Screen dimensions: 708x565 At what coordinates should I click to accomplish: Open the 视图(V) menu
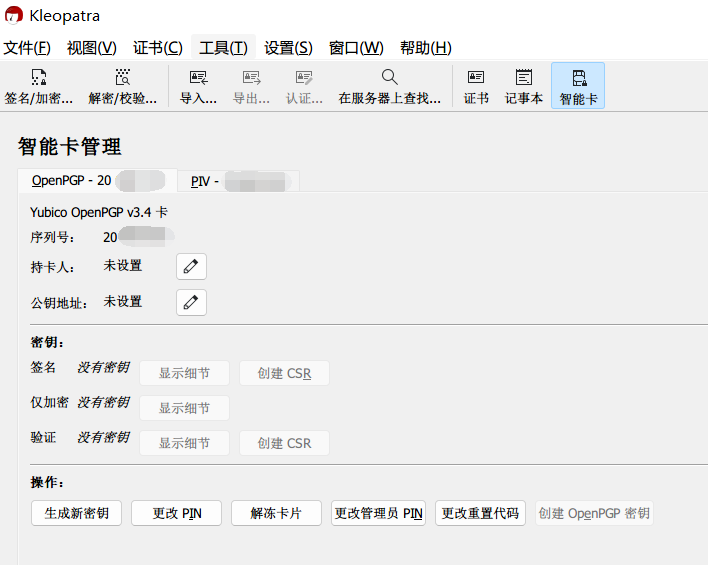click(x=92, y=47)
